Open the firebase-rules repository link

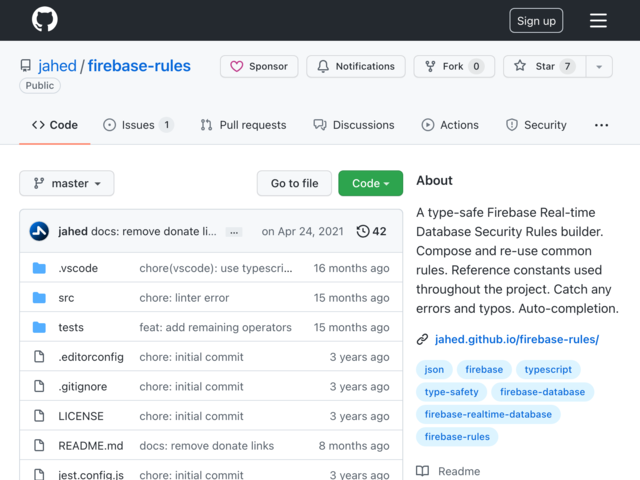coord(139,66)
